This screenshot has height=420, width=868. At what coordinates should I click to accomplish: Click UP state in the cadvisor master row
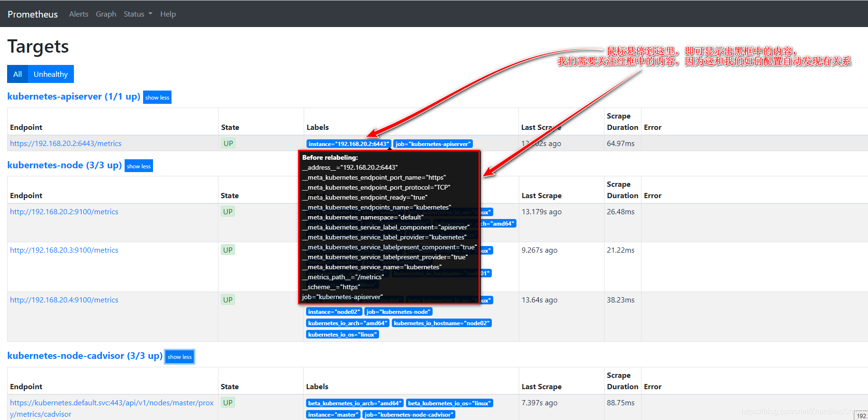click(x=228, y=402)
